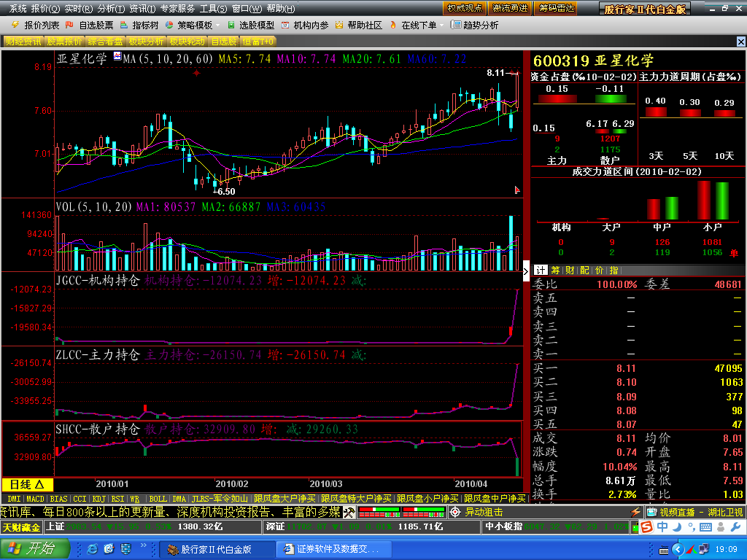Open the 选股模型 stock model icon
The image size is (747, 560).
(231, 25)
